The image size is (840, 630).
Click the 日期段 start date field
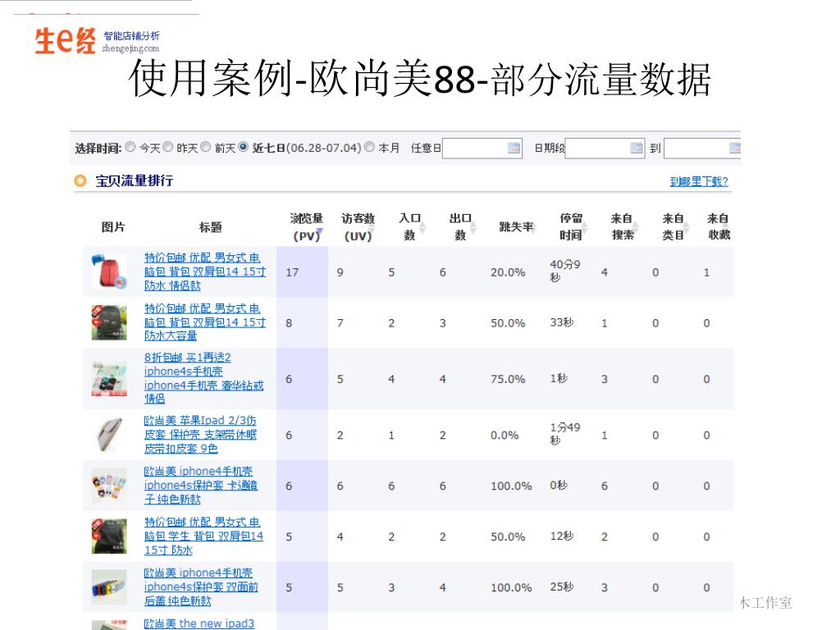pos(605,148)
